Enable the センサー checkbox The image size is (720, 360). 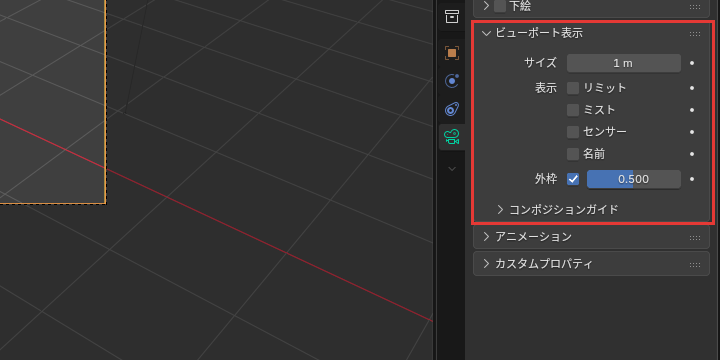point(573,132)
